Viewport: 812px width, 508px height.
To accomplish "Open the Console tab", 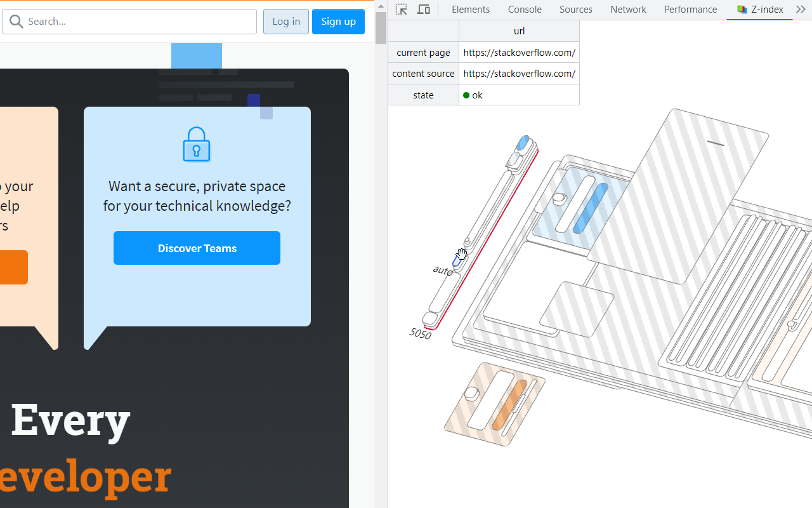I will point(525,10).
